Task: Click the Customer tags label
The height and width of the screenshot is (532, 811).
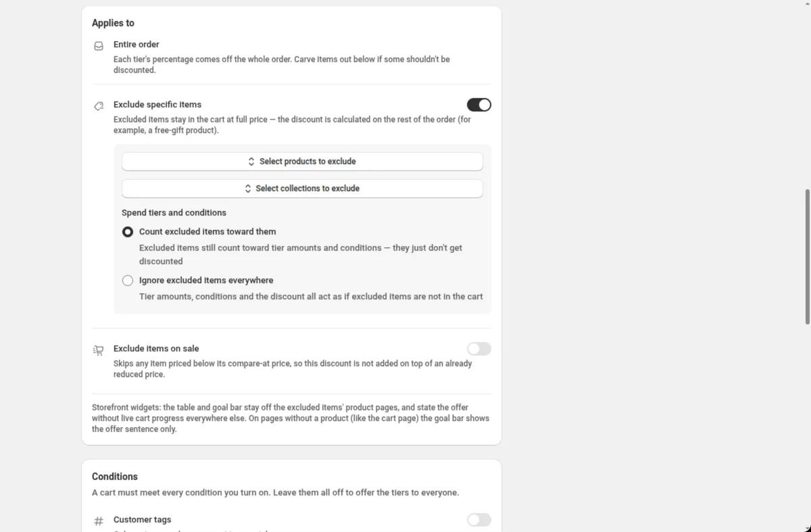Action: 143,520
